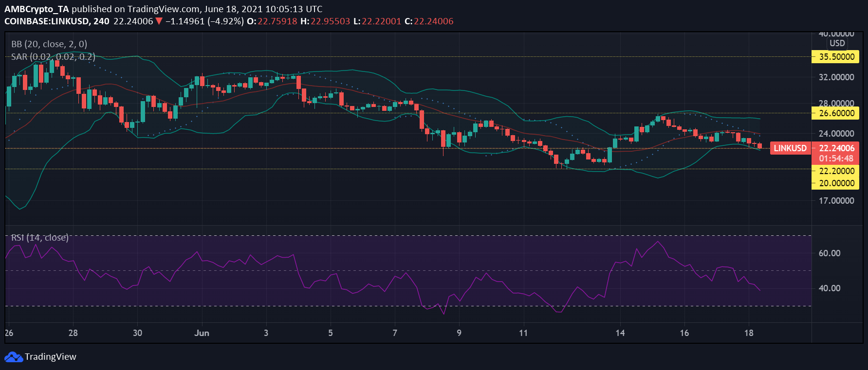868x370 pixels.
Task: Click the 22.20000 yellow price level tag
Action: (835, 171)
